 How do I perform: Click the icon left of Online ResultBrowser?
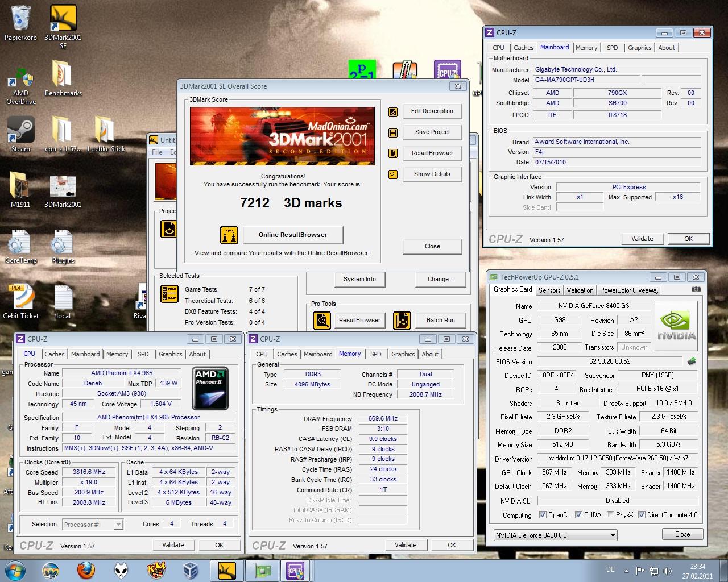point(229,235)
